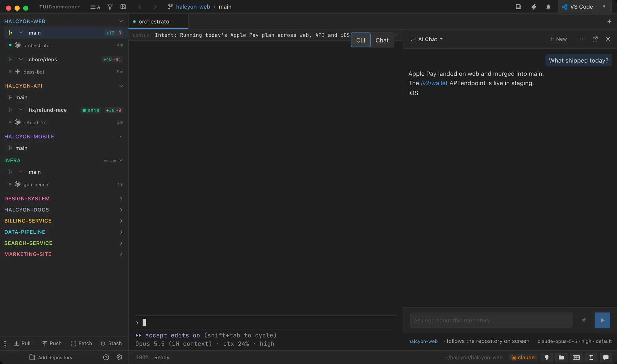Switch terminal view to Chat

click(382, 40)
